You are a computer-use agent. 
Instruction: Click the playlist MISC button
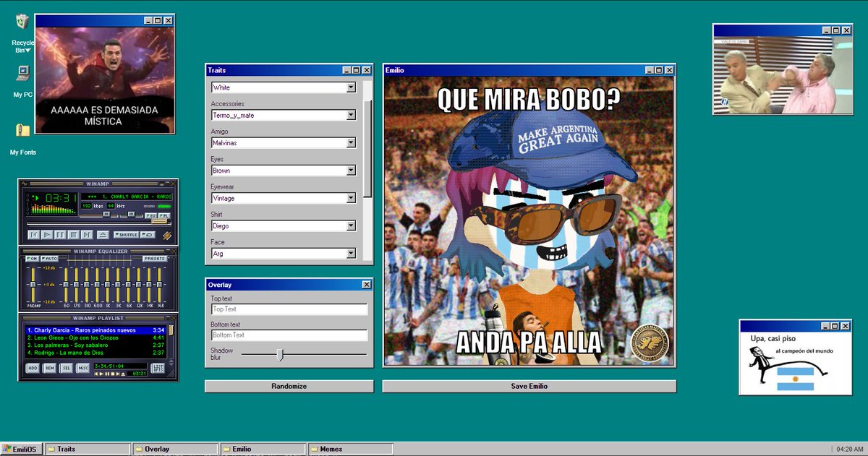pyautogui.click(x=83, y=368)
